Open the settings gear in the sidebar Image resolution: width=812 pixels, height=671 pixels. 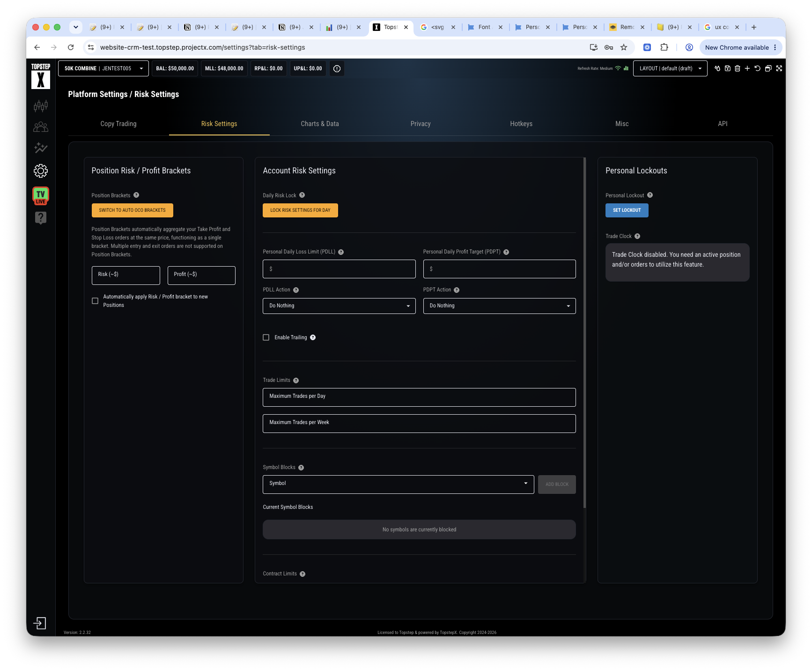41,171
